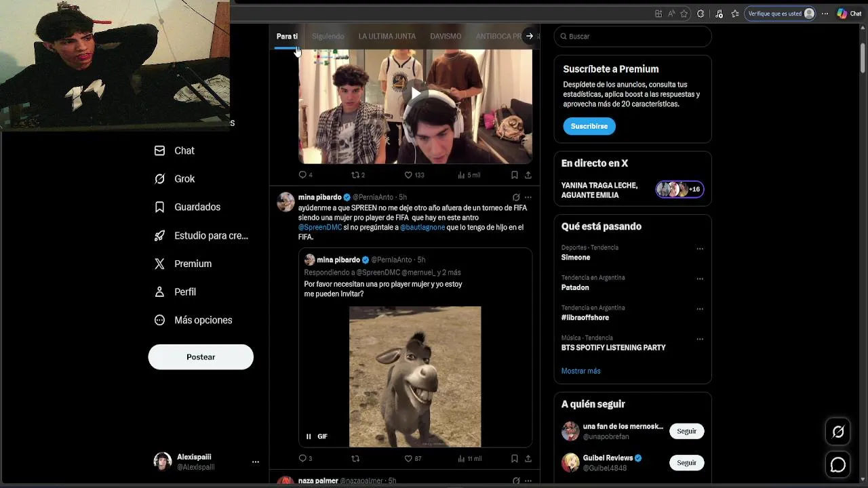This screenshot has height=488, width=868.
Task: Click browser favorites star icon
Action: pyautogui.click(x=684, y=14)
